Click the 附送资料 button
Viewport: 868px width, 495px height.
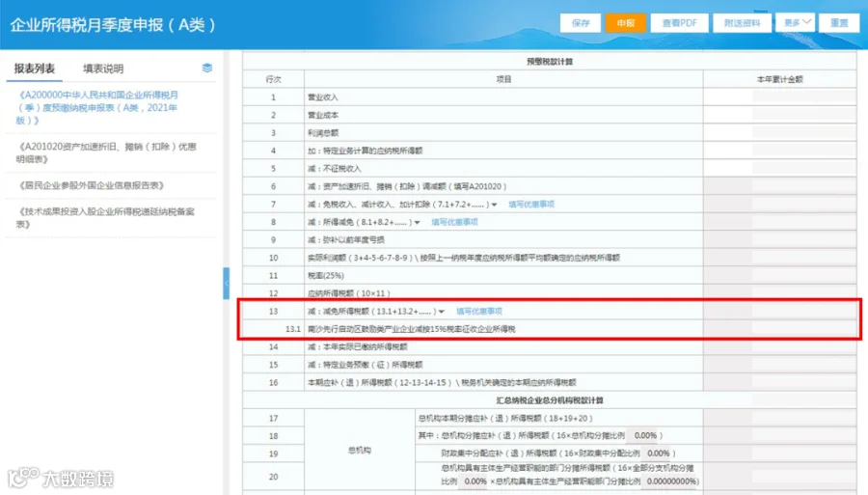pos(742,23)
